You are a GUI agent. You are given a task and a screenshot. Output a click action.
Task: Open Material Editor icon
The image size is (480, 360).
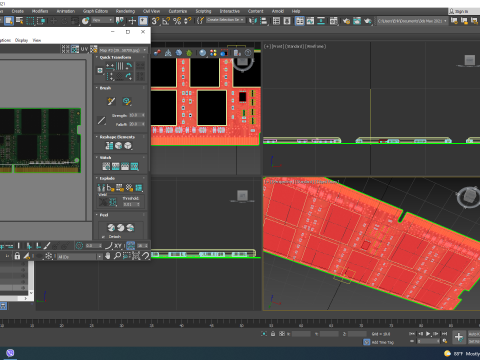click(334, 21)
